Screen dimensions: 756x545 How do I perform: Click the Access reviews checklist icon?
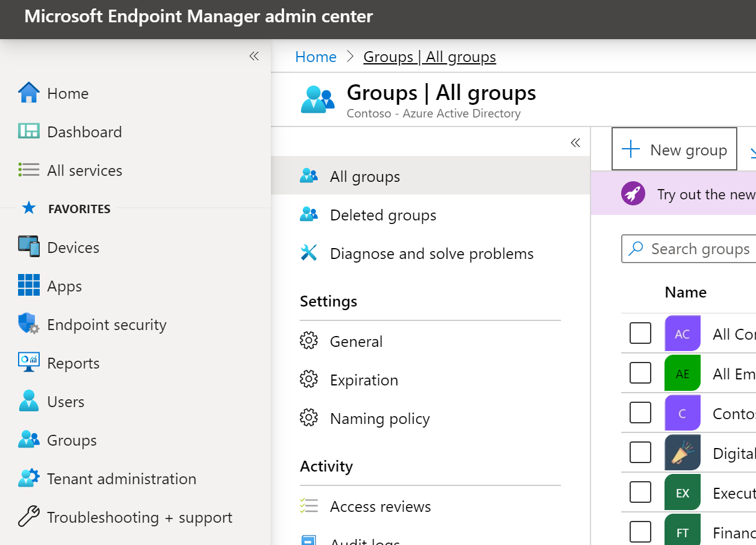(x=309, y=506)
